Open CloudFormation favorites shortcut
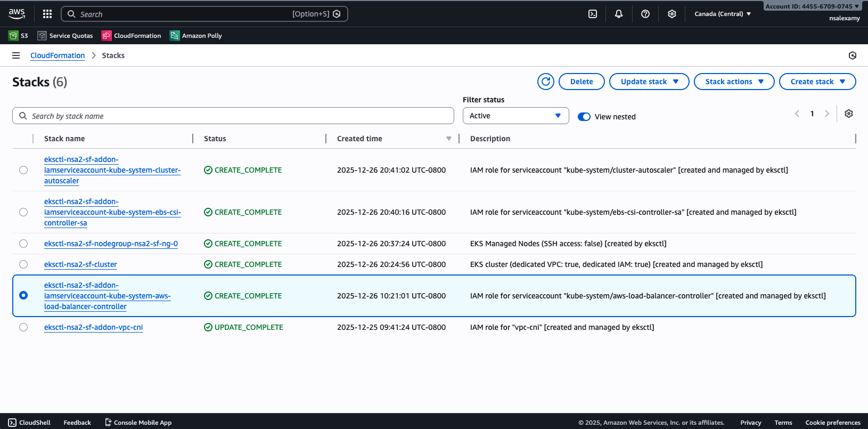868x429 pixels. click(x=132, y=36)
